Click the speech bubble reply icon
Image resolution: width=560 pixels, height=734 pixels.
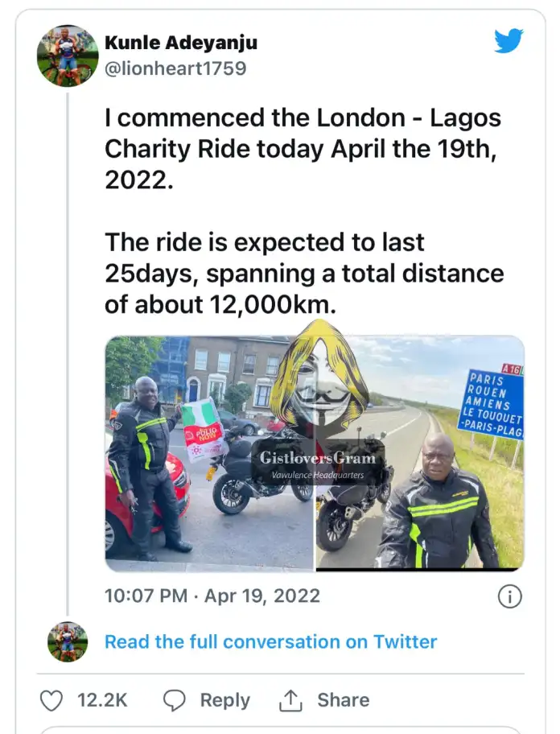click(175, 700)
